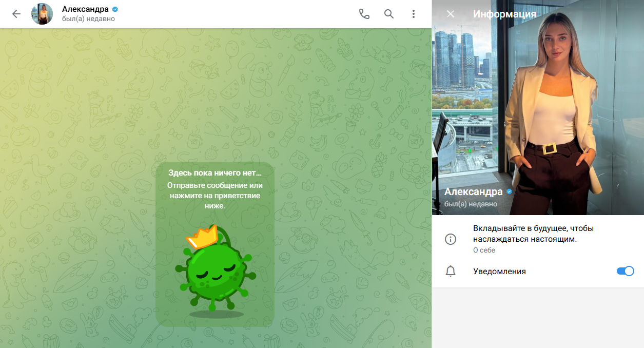Screen dimensions: 644x348
Task: Click the bell notifications icon
Action: 451,271
